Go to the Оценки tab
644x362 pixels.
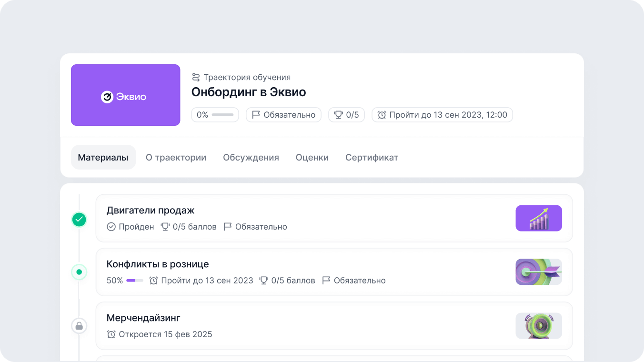coord(312,158)
